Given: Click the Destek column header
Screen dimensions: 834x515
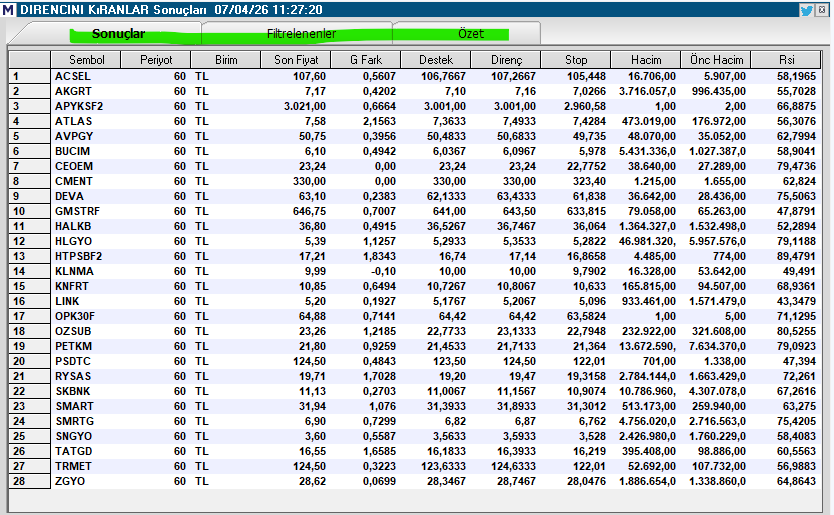Looking at the screenshot, I should pos(436,60).
